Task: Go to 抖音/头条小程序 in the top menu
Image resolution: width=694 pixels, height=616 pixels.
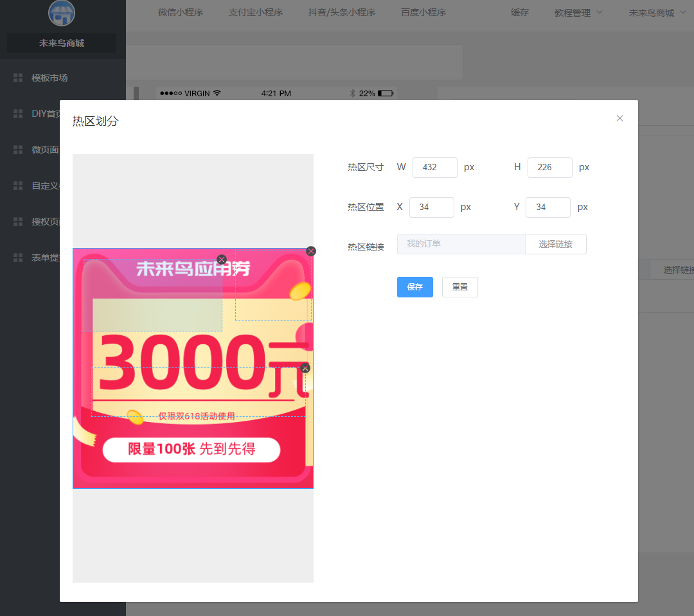Action: (x=341, y=12)
